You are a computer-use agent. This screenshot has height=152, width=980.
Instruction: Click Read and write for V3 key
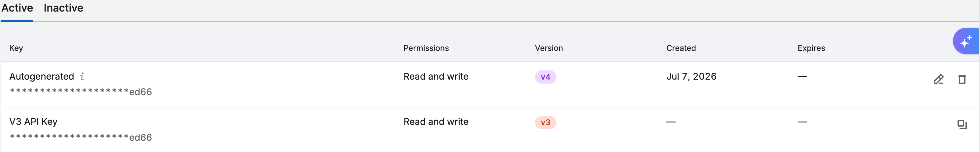coord(436,122)
